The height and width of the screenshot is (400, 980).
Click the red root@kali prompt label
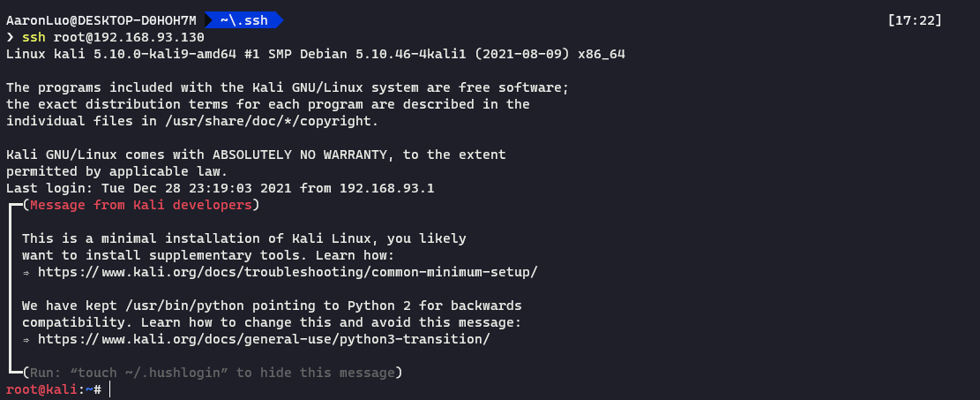(42, 389)
